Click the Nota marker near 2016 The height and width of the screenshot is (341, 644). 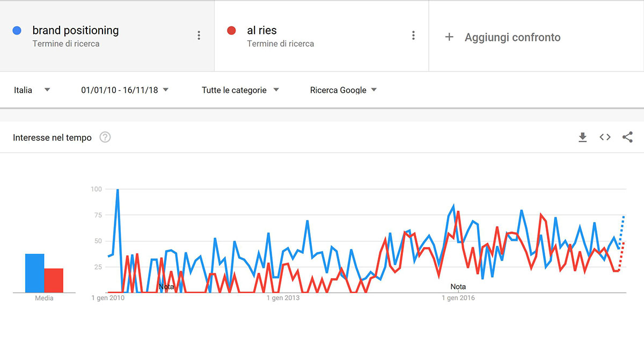[x=458, y=287]
